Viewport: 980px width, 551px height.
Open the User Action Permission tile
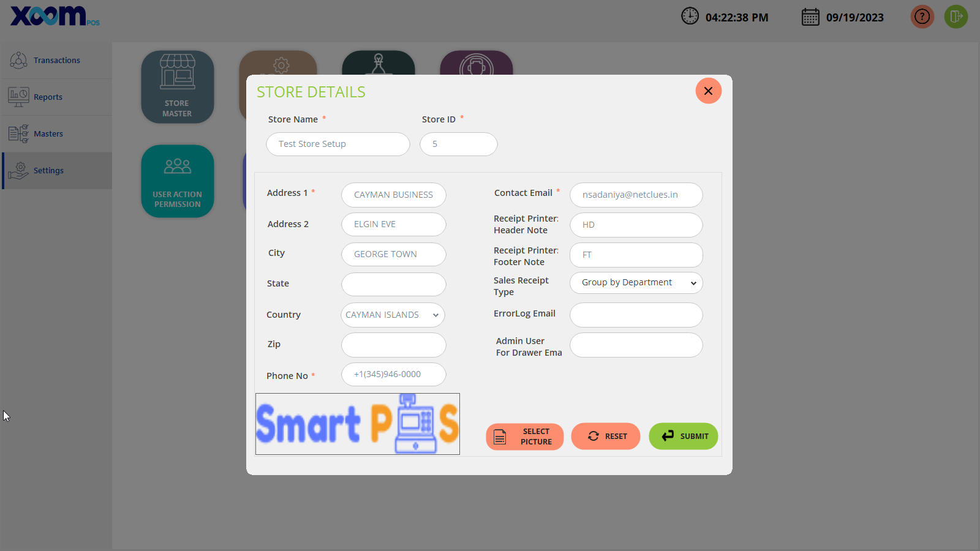tap(178, 181)
